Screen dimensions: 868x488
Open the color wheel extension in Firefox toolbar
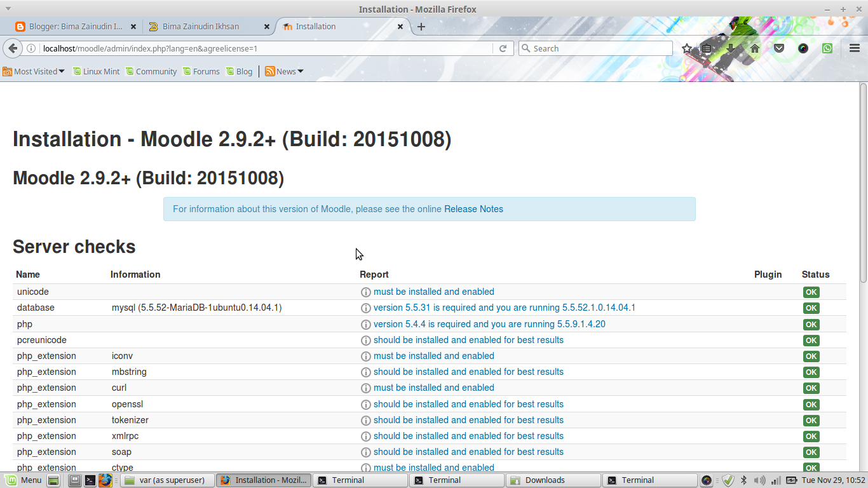point(803,48)
